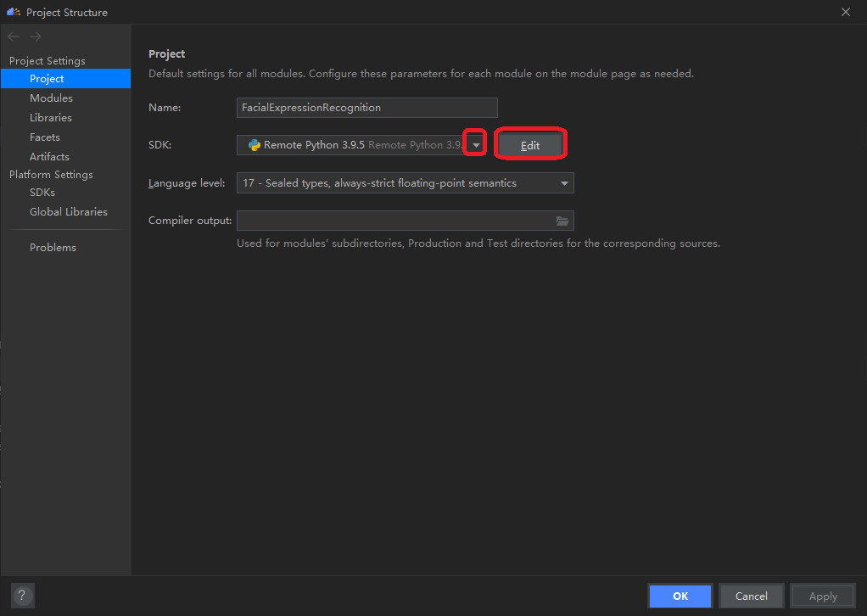
Task: Click the 'Used for modules' subdirectories' hint text
Action: click(x=478, y=244)
